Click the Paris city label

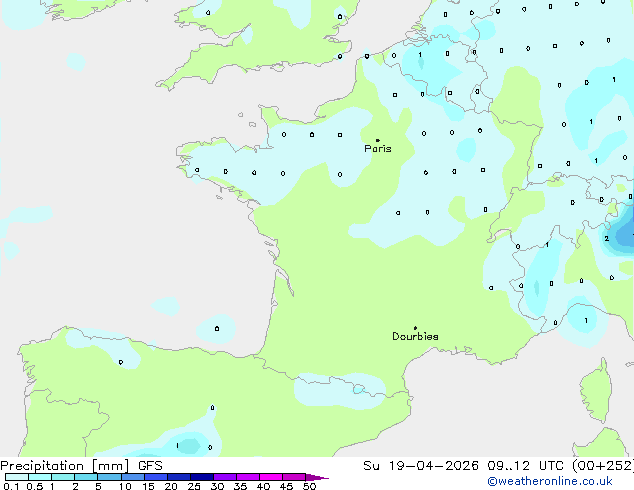coord(378,149)
